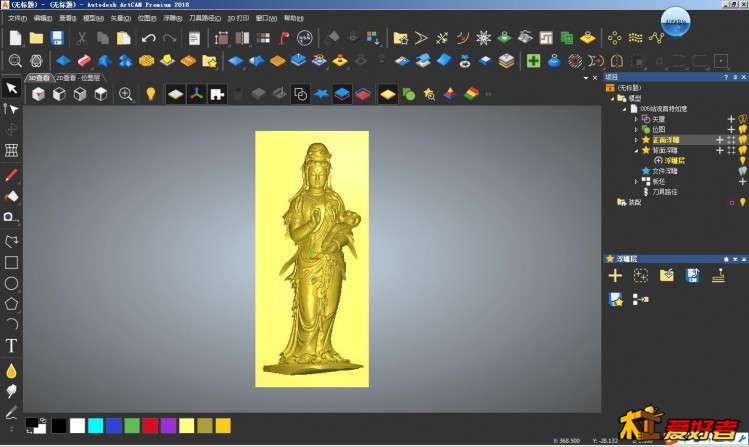This screenshot has height=447, width=749.
Task: Click the axes origin icon in the view toolbar
Action: click(196, 94)
